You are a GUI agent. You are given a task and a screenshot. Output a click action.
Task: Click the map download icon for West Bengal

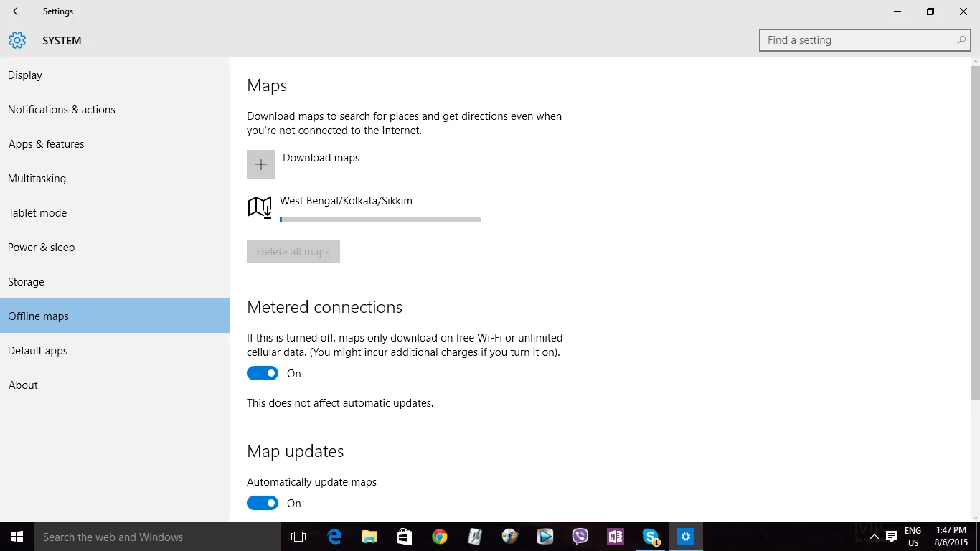260,207
